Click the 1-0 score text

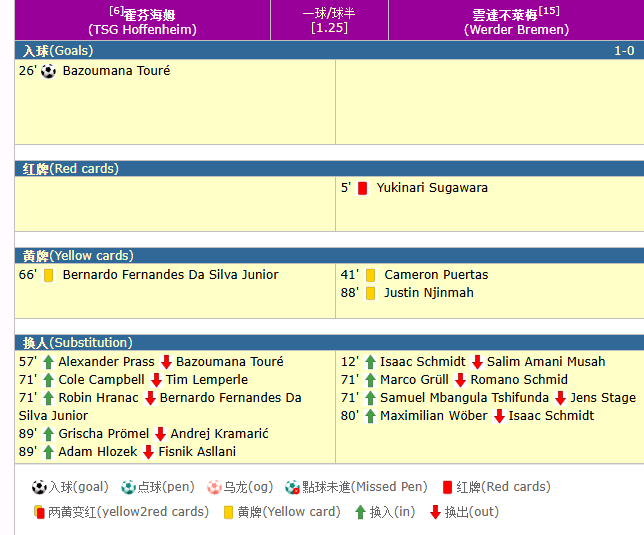click(x=624, y=51)
